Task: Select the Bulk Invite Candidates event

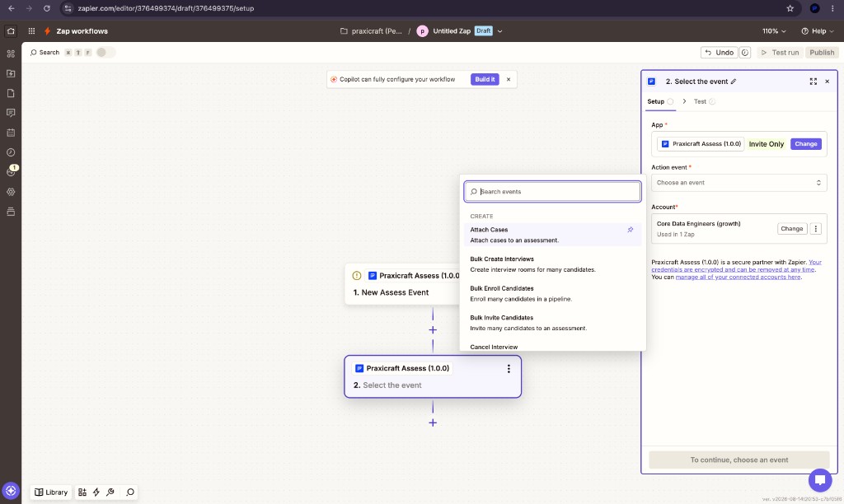Action: (x=552, y=323)
